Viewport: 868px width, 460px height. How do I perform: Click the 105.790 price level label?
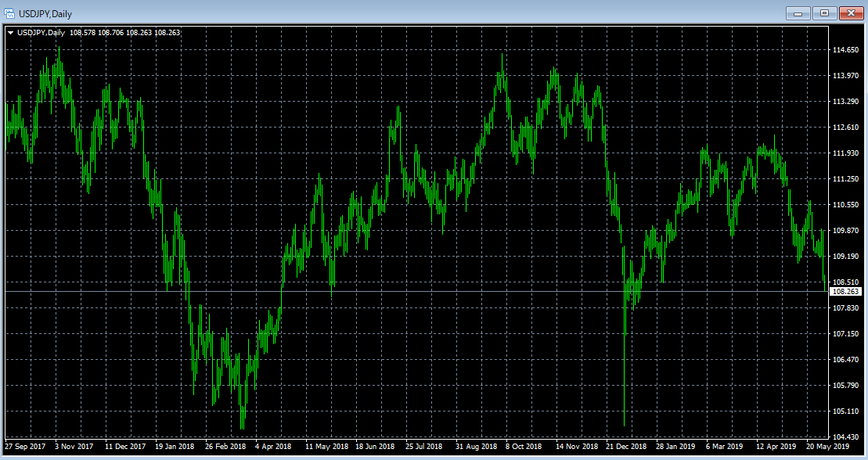click(x=845, y=385)
